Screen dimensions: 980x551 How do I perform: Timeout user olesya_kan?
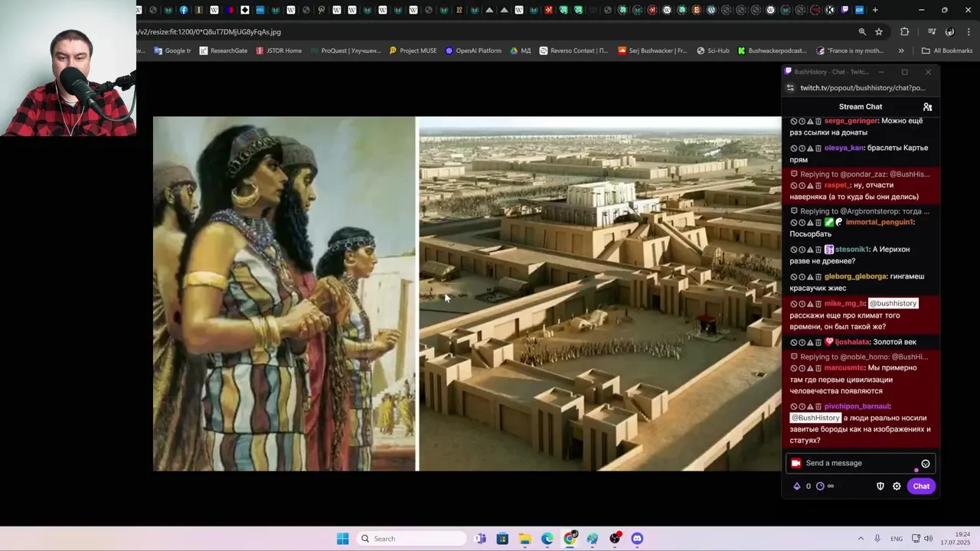click(x=802, y=148)
